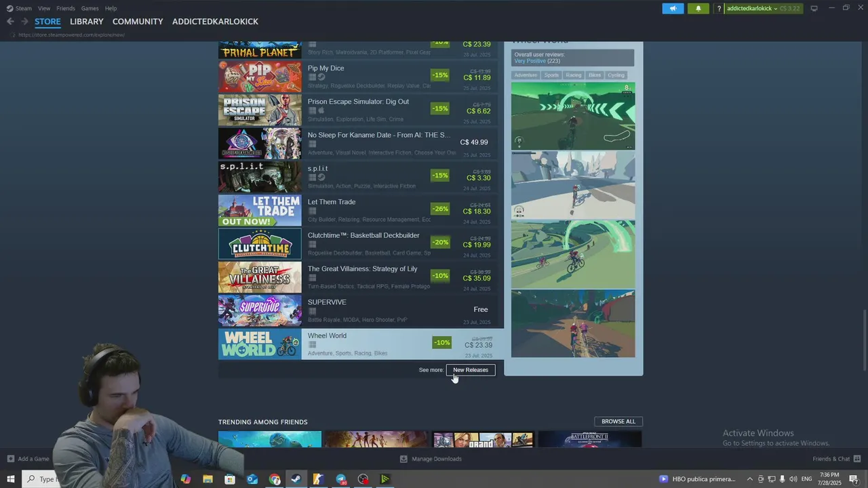The height and width of the screenshot is (488, 868).
Task: Select Prison Escape Simulator capsule image
Action: pyautogui.click(x=260, y=110)
